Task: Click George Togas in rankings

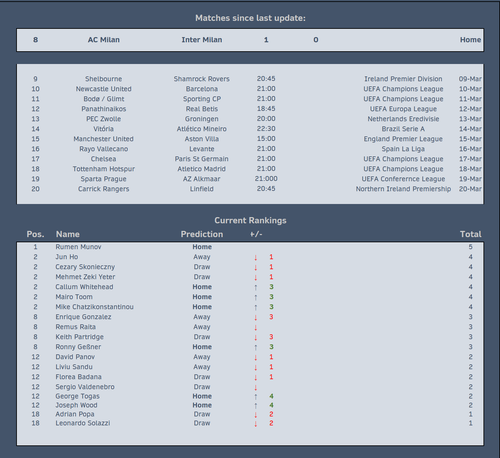Action: pos(77,396)
